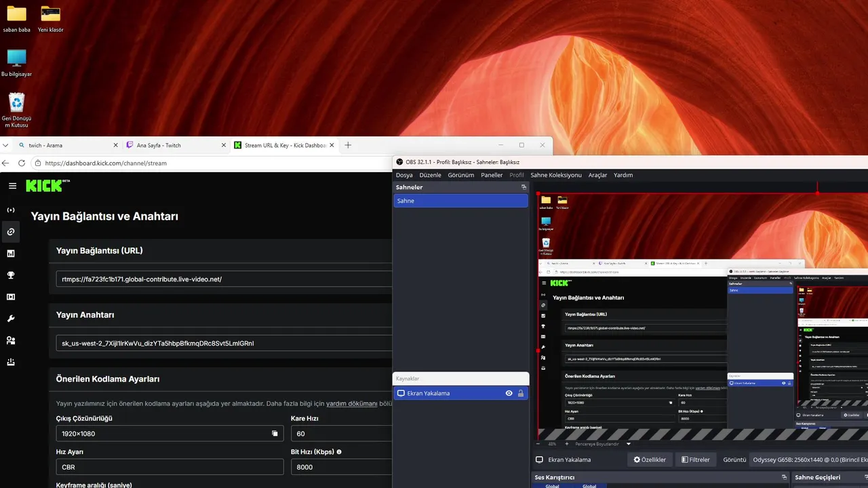Image resolution: width=868 pixels, height=488 pixels.
Task: Click the Bit Hızı field showing 8000
Action: (341, 467)
